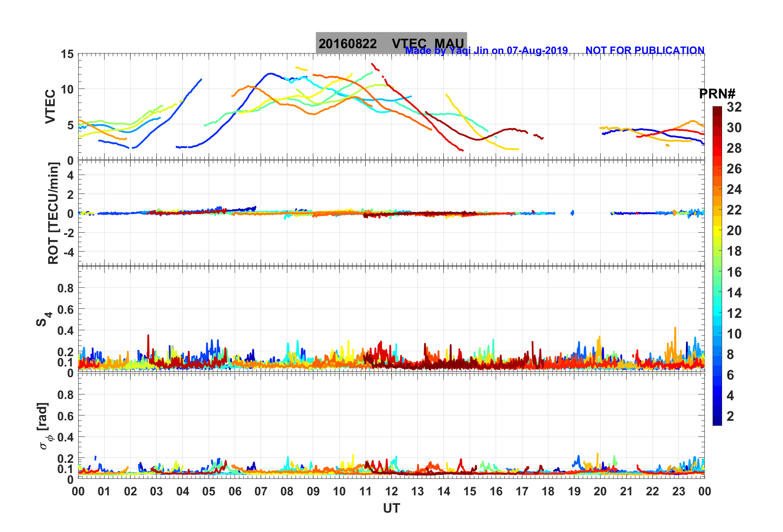The image size is (783, 532).
Task: Click the ROT axis tick label '-2'
Action: click(x=69, y=233)
